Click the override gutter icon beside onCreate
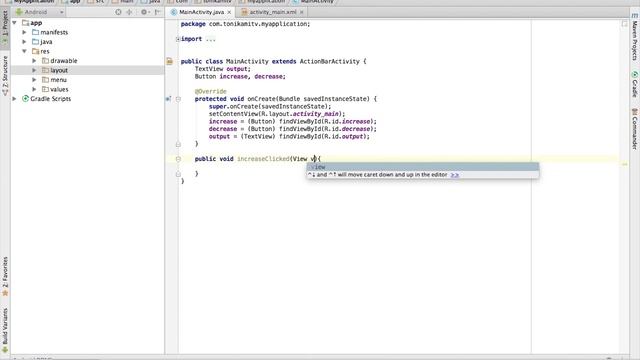Screen dimensions: 640x360 pos(168,99)
